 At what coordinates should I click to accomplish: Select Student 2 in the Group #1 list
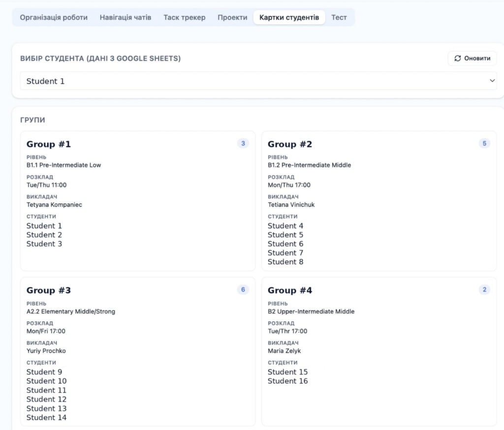click(x=44, y=235)
